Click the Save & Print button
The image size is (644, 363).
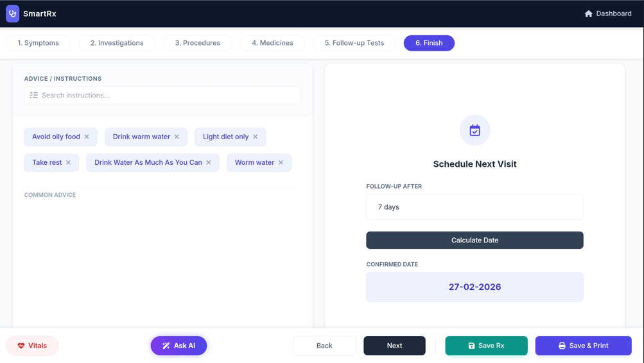point(583,346)
